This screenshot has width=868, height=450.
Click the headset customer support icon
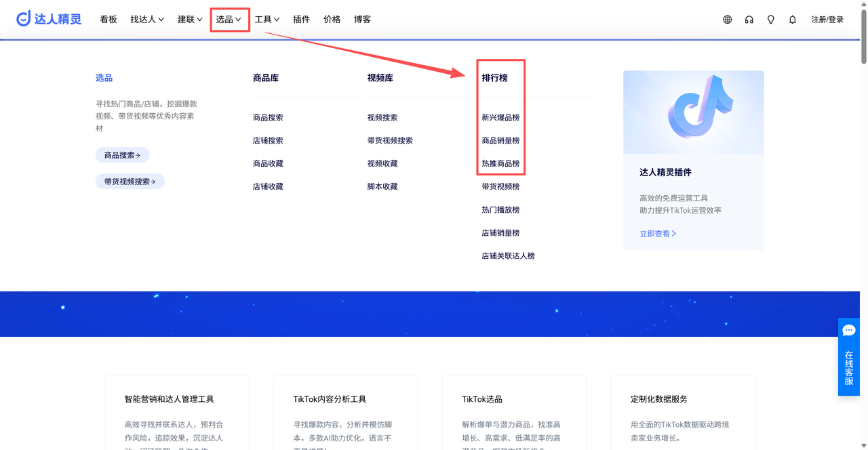(x=749, y=20)
